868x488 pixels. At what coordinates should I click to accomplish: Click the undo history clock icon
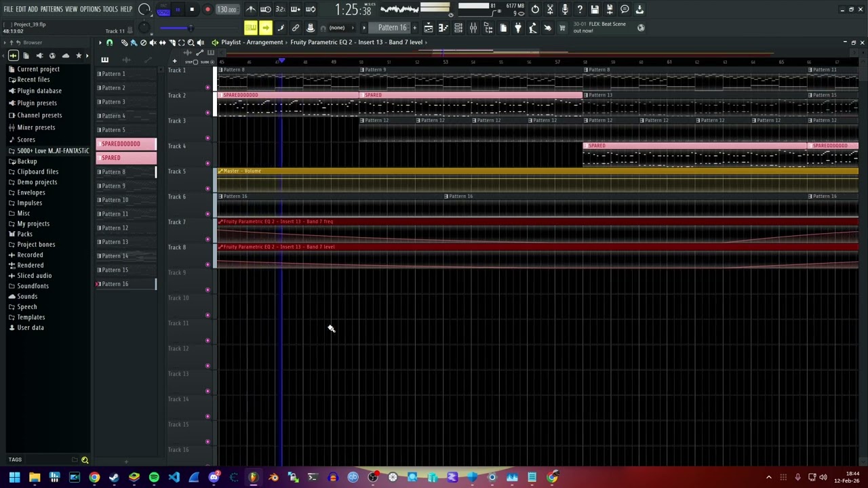[x=535, y=9]
